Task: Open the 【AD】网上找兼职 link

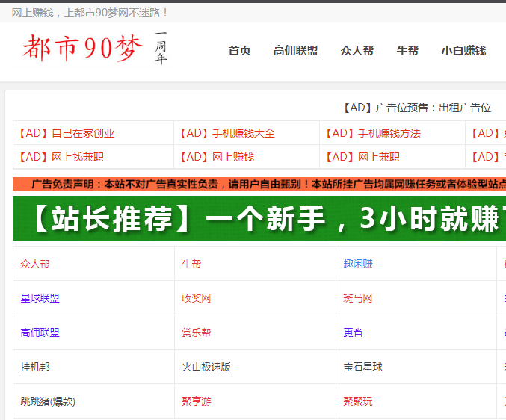Action: tap(61, 157)
